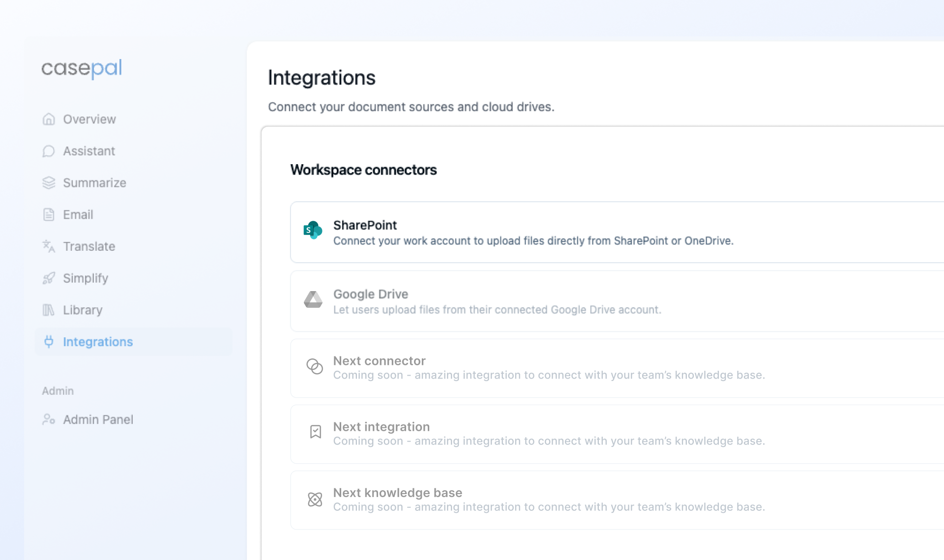Click the Simplify rocket icon
Screen dimensions: 944x560
click(49, 278)
